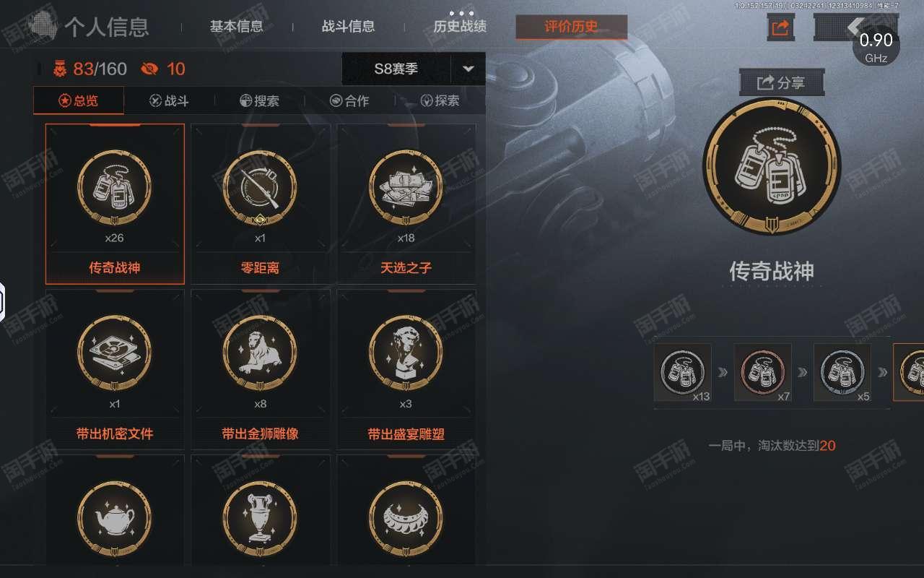This screenshot has width=924, height=578.
Task: Filter badges by 搜索 category
Action: (x=259, y=101)
